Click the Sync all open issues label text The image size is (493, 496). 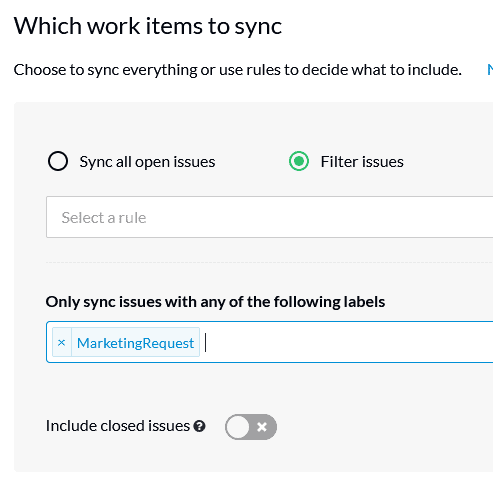pos(147,162)
